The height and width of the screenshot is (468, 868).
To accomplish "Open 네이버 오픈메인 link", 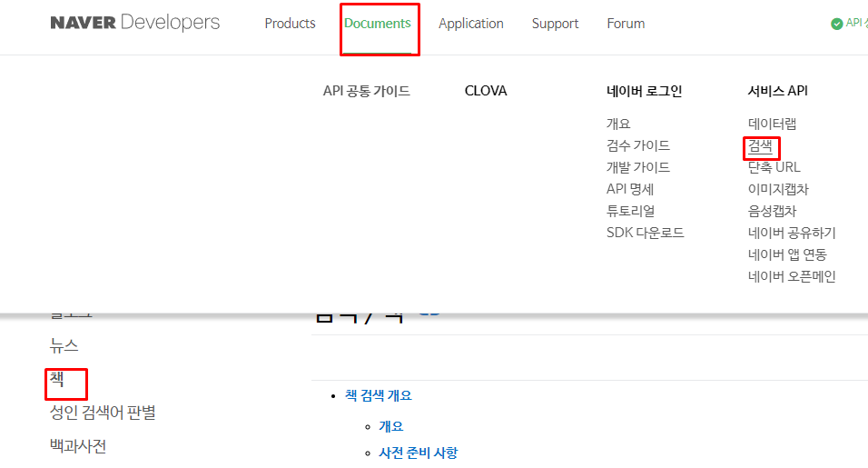I will [x=792, y=276].
